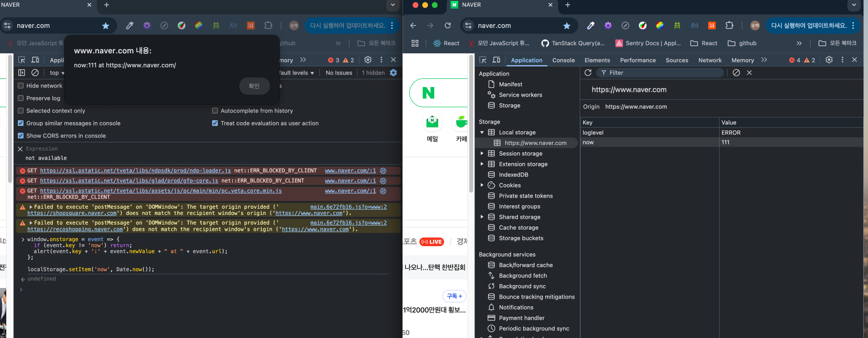Switch to Network tab in right DevTools
Image resolution: width=868 pixels, height=338 pixels.
710,60
